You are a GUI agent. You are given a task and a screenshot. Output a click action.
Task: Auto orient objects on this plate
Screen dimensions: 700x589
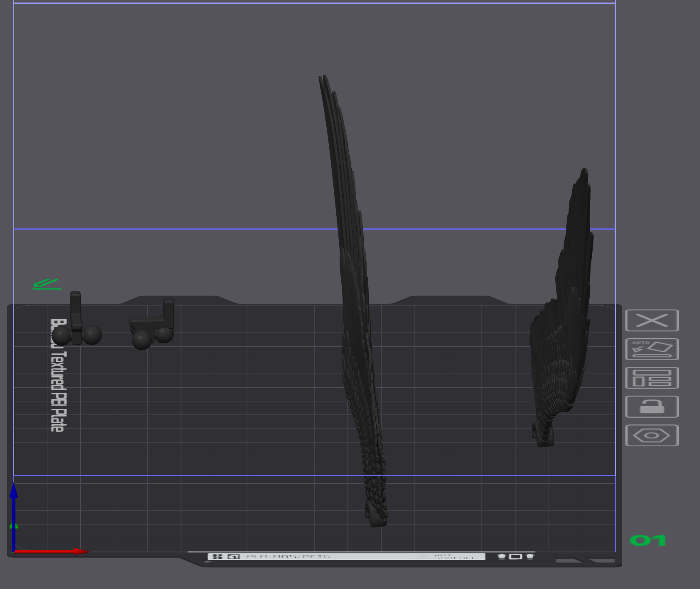point(652,349)
